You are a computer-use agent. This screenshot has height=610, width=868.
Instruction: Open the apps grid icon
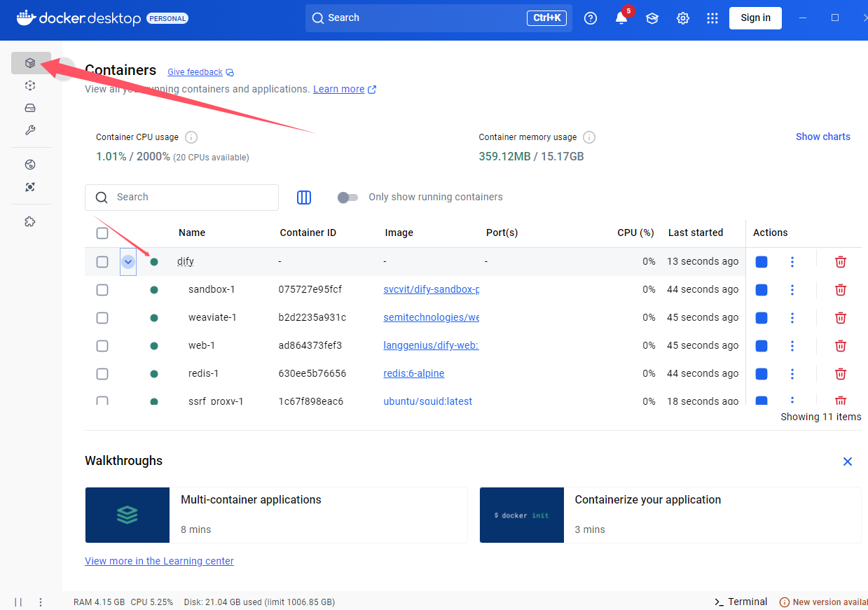[712, 18]
